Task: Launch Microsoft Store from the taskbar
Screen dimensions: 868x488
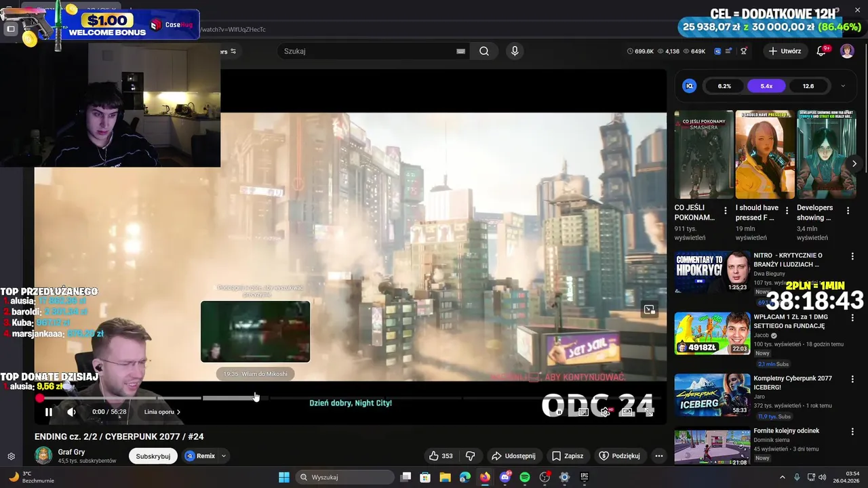Action: pos(425,477)
